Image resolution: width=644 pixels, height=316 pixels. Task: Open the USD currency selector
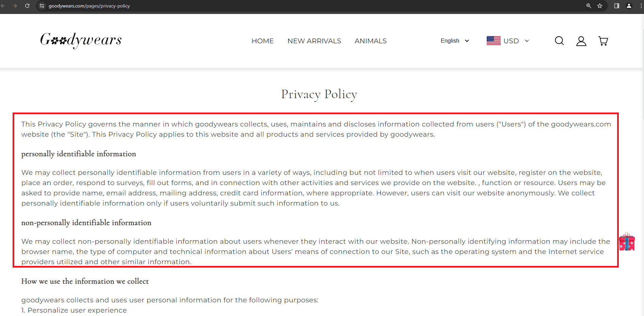tap(516, 41)
